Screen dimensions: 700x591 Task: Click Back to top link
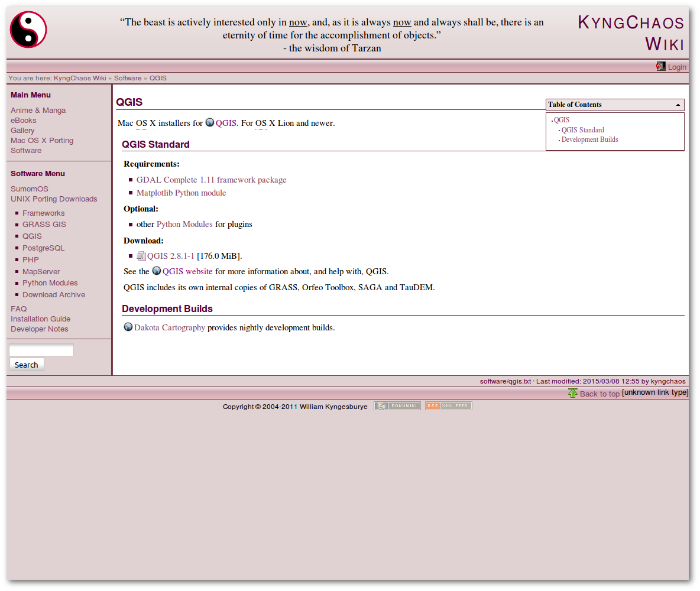click(599, 394)
